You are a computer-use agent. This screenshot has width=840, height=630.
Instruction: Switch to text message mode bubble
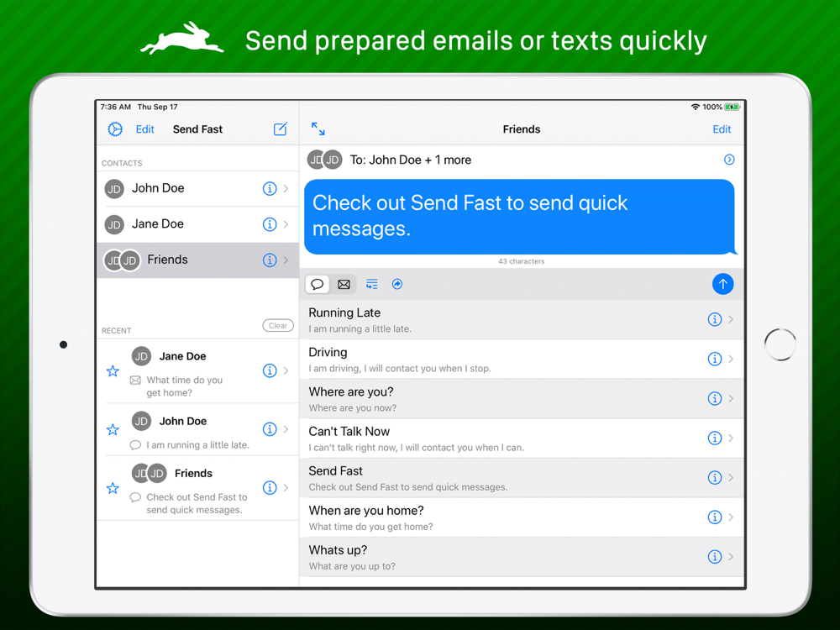(318, 284)
